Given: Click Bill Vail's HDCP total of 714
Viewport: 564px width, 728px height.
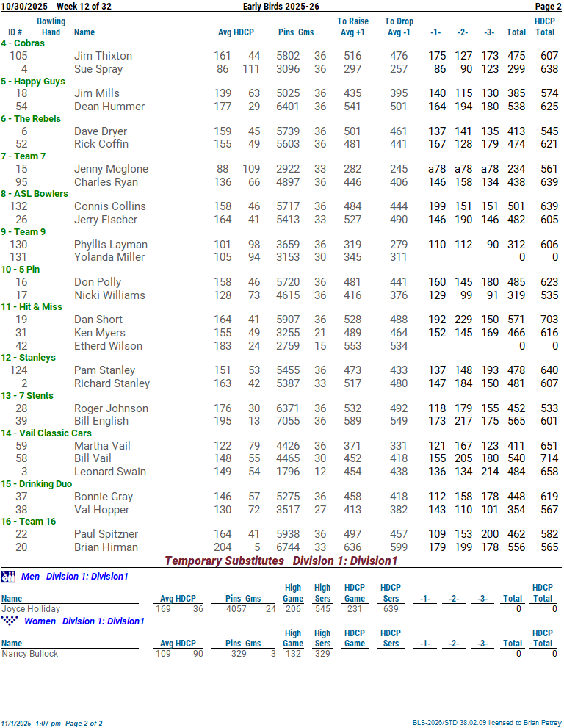Looking at the screenshot, I should 544,458.
